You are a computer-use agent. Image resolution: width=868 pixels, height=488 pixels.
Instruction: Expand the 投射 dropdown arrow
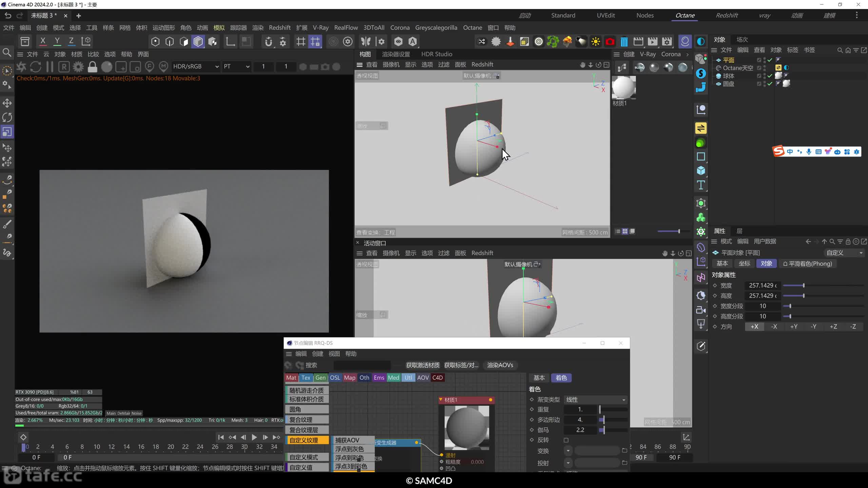[x=568, y=463]
